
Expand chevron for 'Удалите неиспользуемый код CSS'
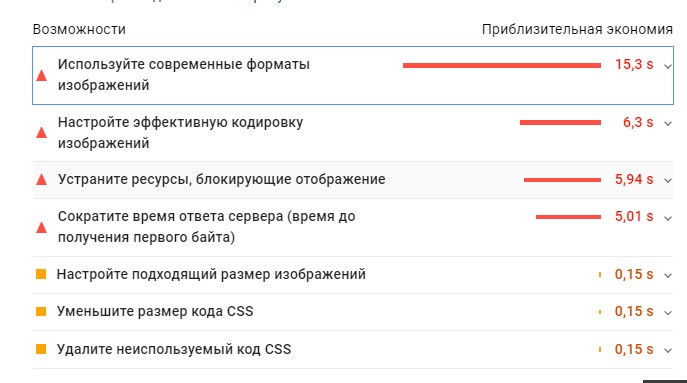tap(668, 351)
